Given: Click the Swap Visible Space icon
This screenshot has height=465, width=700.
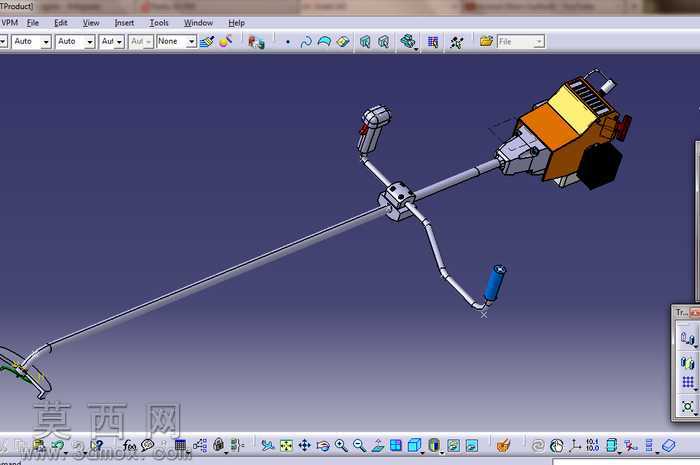Looking at the screenshot, I should point(471,445).
